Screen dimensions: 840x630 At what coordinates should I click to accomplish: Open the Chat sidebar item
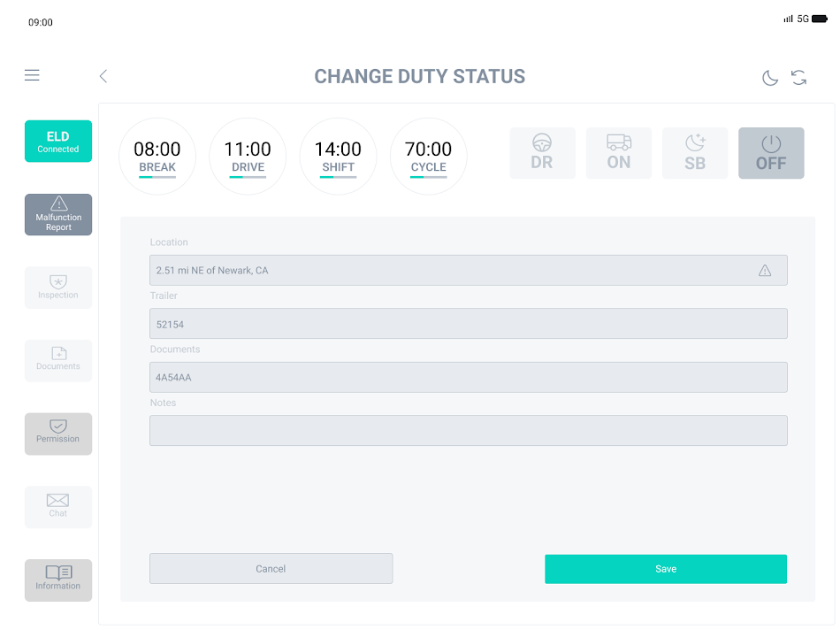click(58, 507)
